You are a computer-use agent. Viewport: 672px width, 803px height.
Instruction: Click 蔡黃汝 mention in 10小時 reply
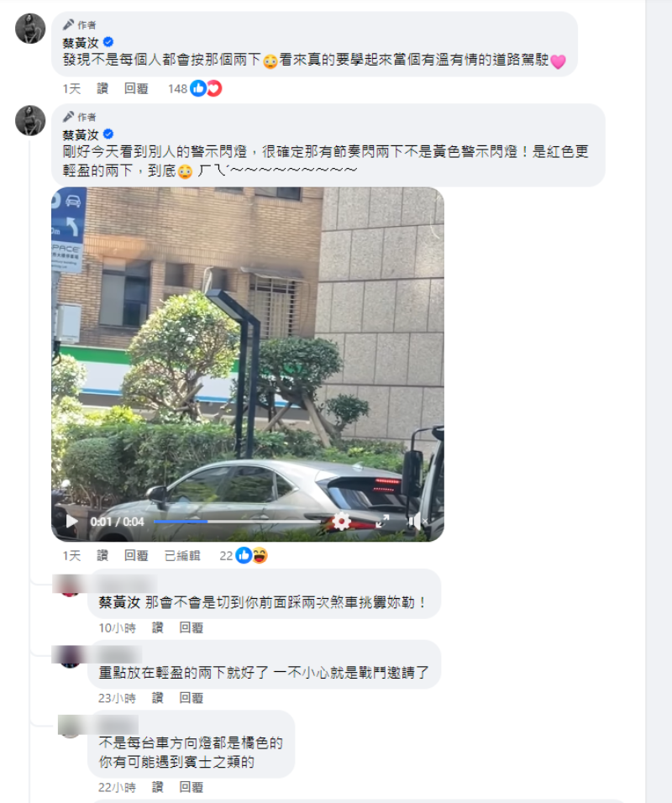click(x=119, y=601)
